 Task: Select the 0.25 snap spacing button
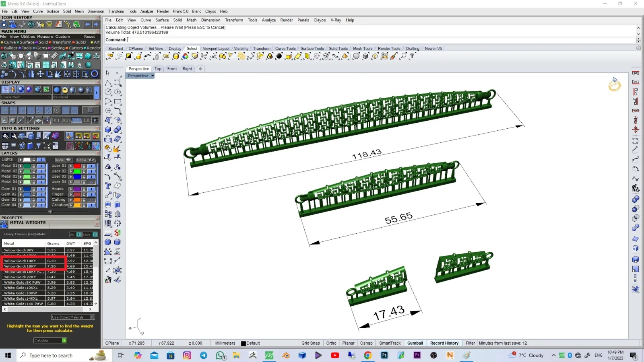pos(66,120)
